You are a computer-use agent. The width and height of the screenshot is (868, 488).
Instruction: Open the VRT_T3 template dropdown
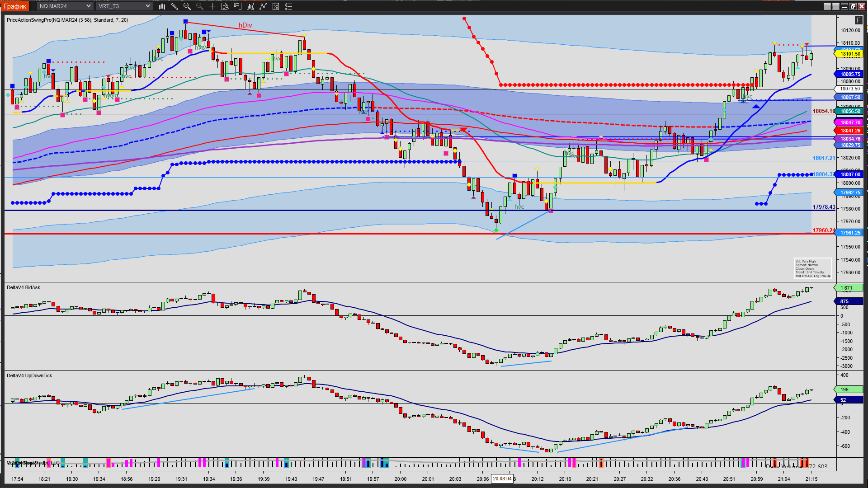[124, 6]
